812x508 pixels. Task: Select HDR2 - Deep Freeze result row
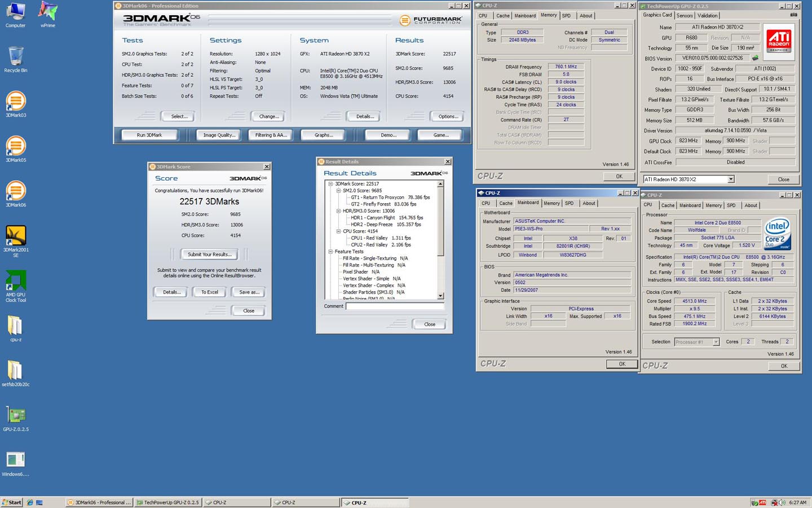[387, 225]
